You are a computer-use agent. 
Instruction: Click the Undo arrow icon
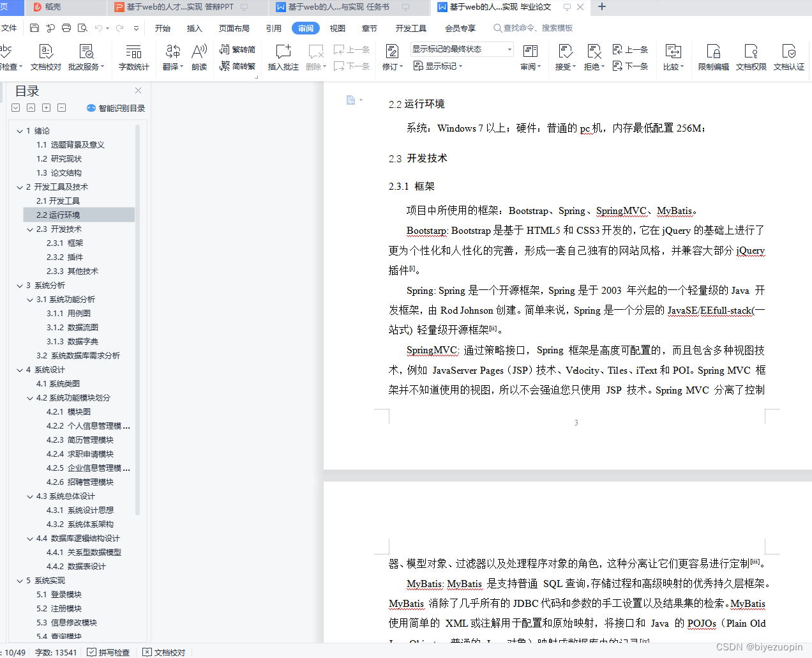click(98, 28)
